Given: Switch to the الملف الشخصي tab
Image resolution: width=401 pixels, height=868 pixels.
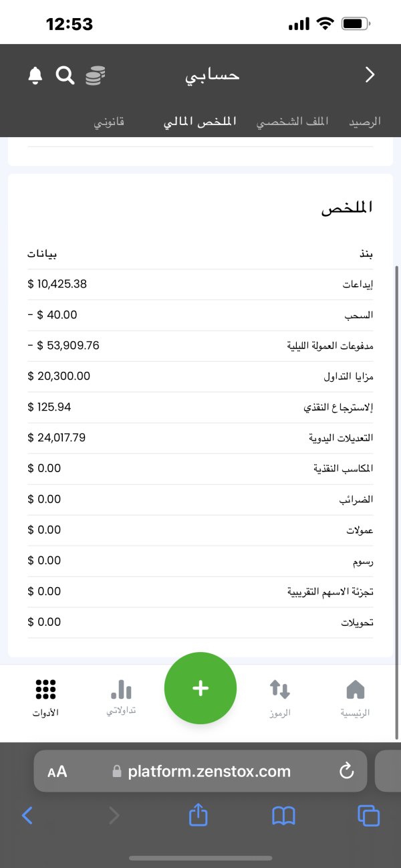Looking at the screenshot, I should pos(293,122).
